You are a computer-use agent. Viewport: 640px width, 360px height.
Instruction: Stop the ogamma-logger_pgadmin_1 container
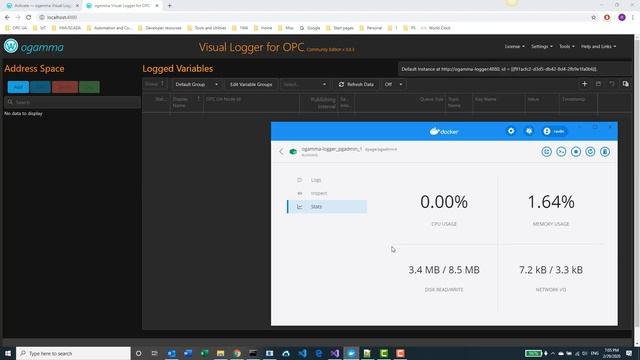click(x=576, y=151)
